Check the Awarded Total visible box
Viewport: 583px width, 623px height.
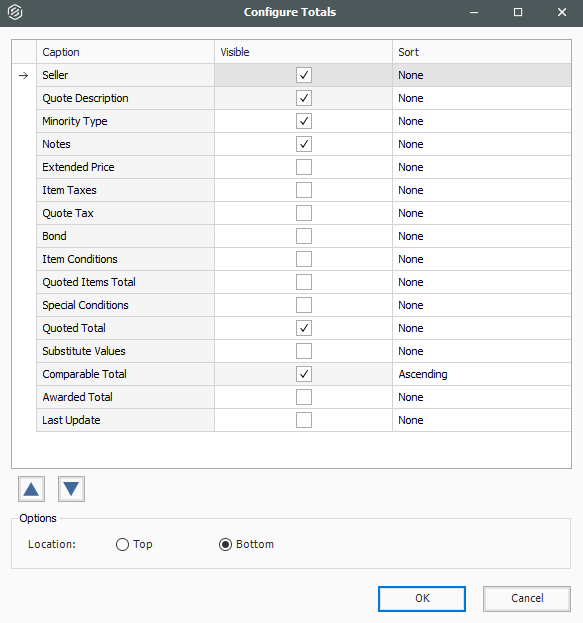pos(304,397)
